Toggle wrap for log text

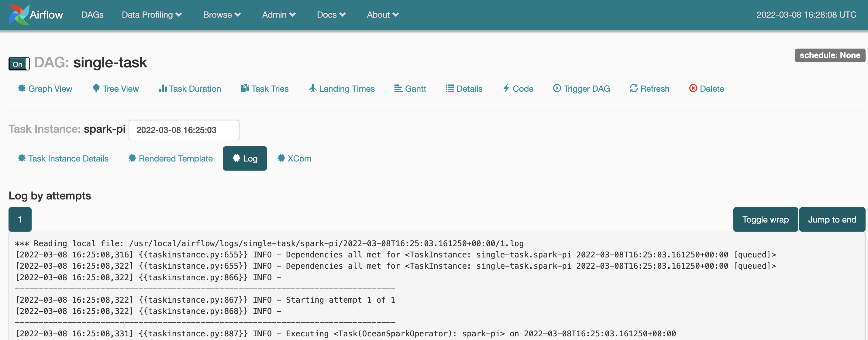765,219
